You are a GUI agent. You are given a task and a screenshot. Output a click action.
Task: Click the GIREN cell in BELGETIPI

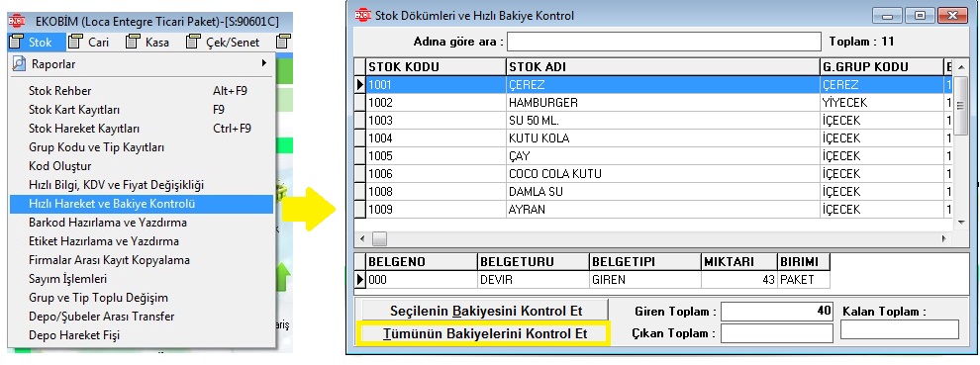coord(645,279)
